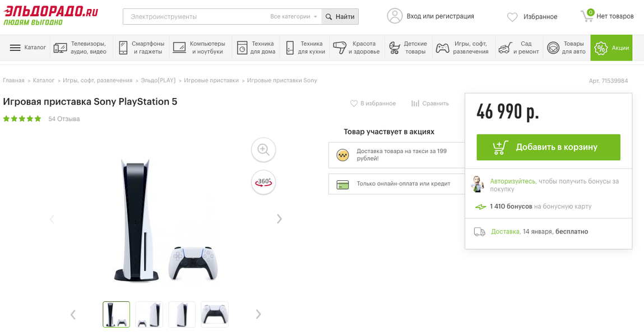
Task: Open the Каталог hamburger menu
Action: click(27, 48)
